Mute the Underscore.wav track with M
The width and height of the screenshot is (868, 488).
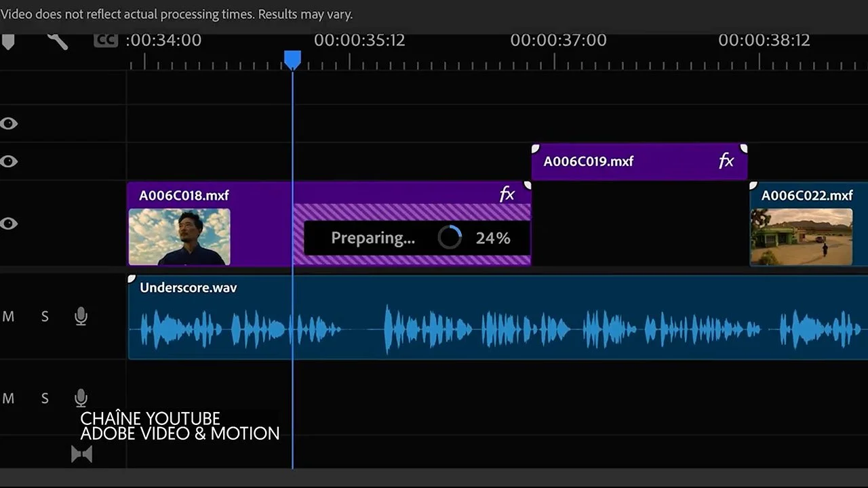pos(8,317)
